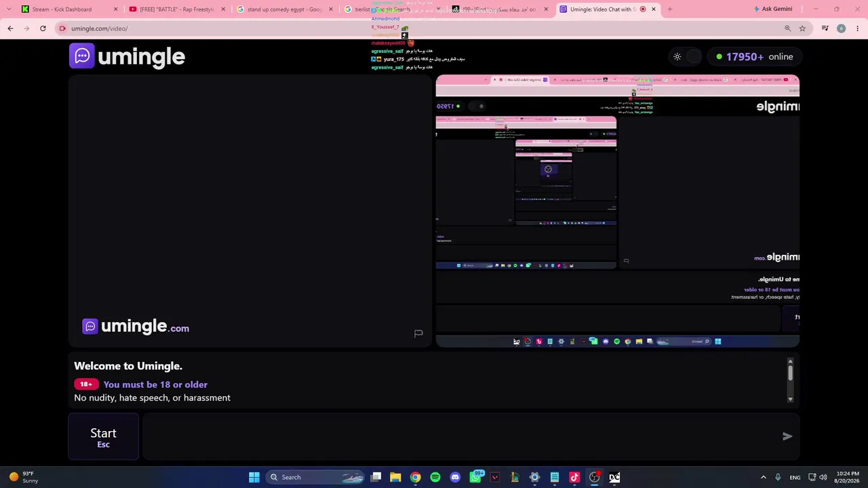This screenshot has height=488, width=868.
Task: Close the Stream - Kick Dashboard tab
Action: 115,9
